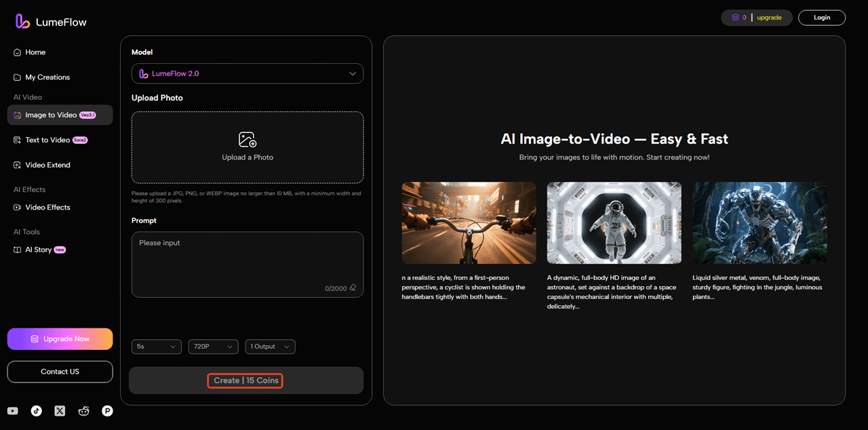Open the LumeFlow 2.0 model dropdown
The height and width of the screenshot is (430, 868).
247,73
